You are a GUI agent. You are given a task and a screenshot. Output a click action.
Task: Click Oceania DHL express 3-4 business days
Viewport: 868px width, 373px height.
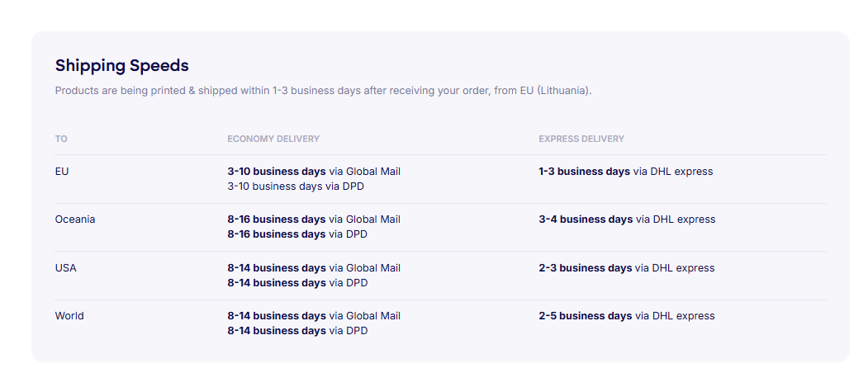pyautogui.click(x=627, y=220)
